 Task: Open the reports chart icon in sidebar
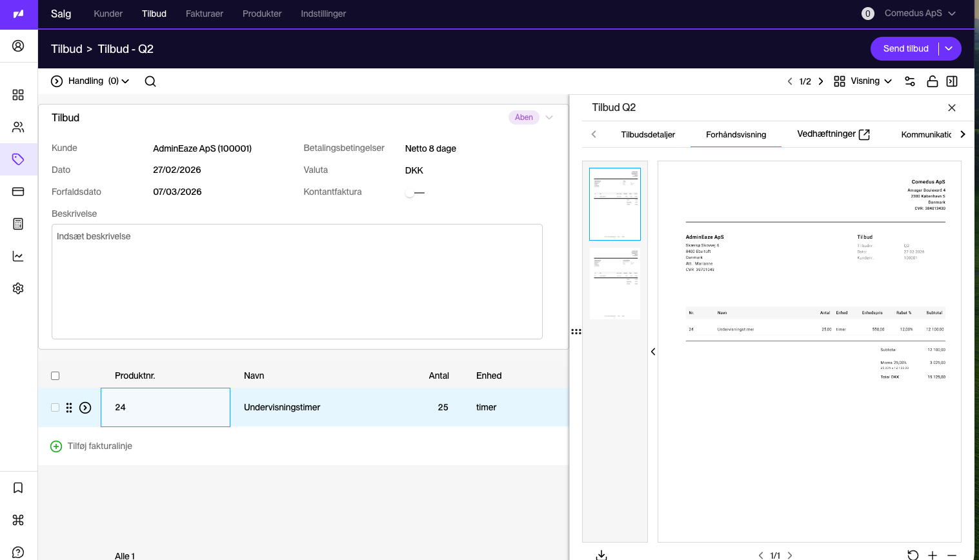pyautogui.click(x=18, y=256)
